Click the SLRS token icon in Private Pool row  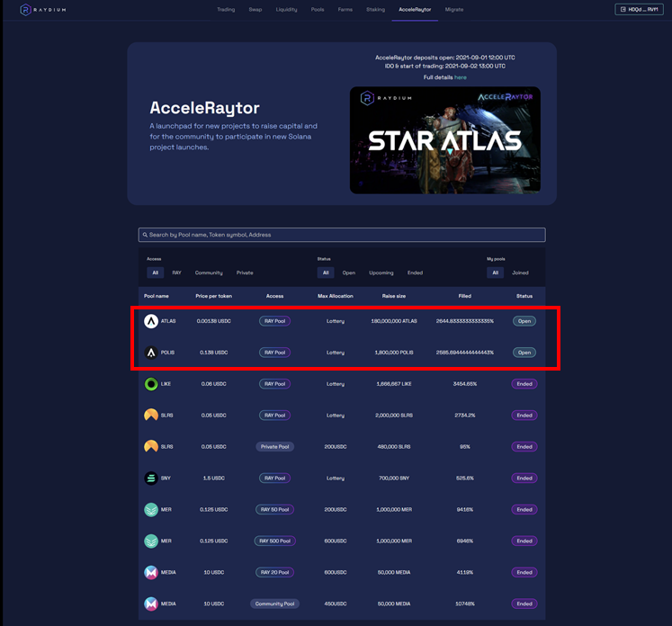click(151, 446)
